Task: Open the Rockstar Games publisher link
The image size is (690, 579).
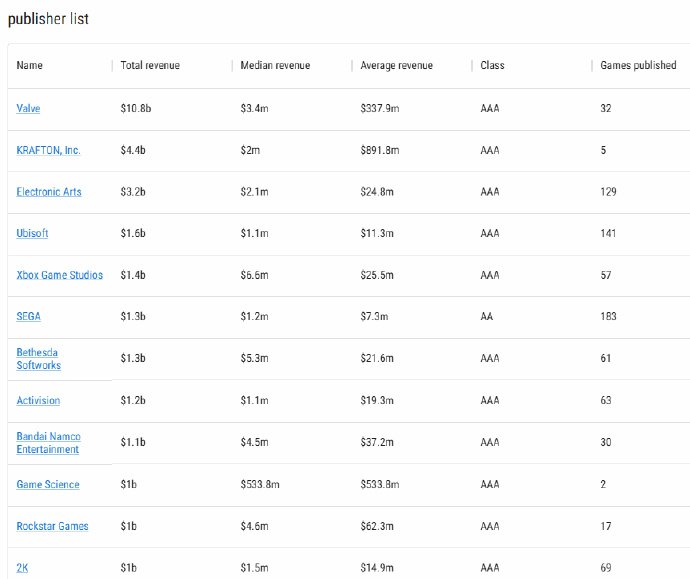Action: [52, 526]
